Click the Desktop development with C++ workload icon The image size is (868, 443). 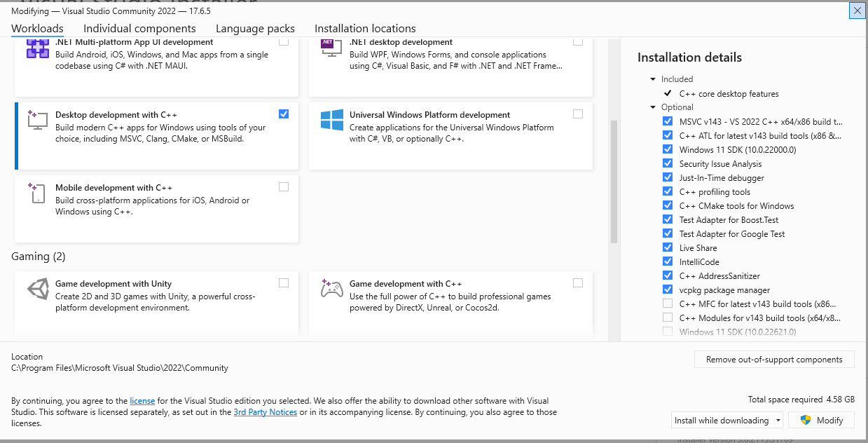tap(36, 120)
